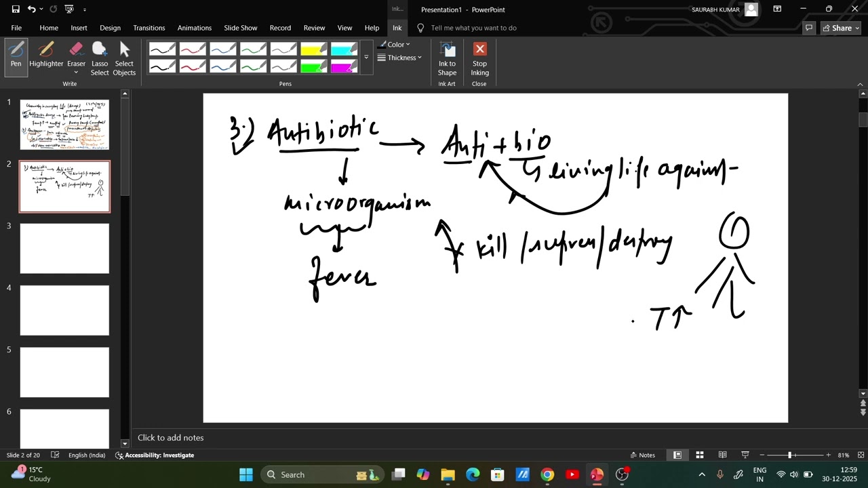Pick the cyan highlighter swatch
The image size is (868, 488).
344,49
